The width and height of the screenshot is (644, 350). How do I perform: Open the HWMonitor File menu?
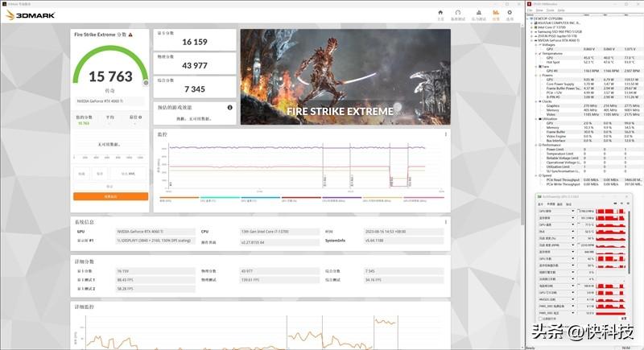530,10
